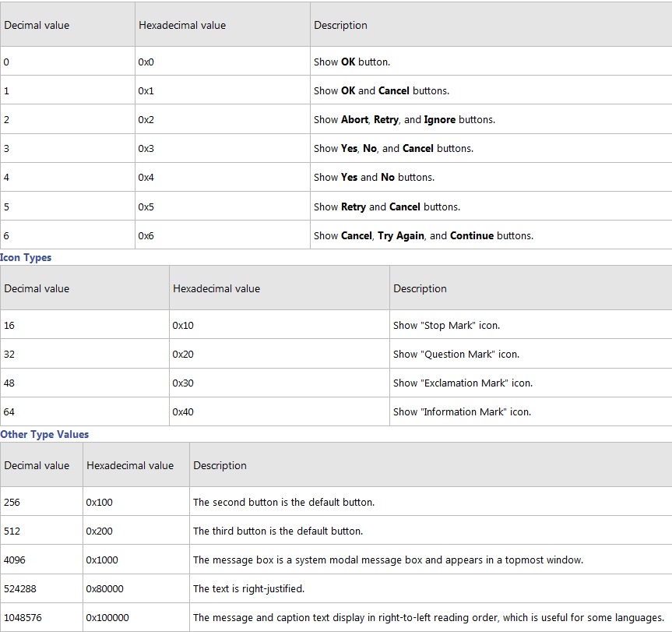Click "The third button is the default button."

[x=278, y=531]
